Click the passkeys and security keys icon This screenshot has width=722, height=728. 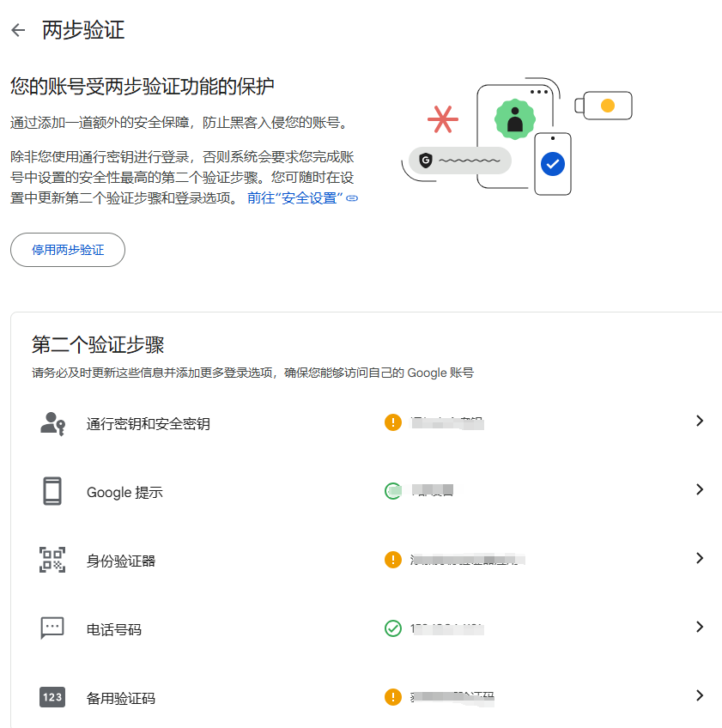53,422
